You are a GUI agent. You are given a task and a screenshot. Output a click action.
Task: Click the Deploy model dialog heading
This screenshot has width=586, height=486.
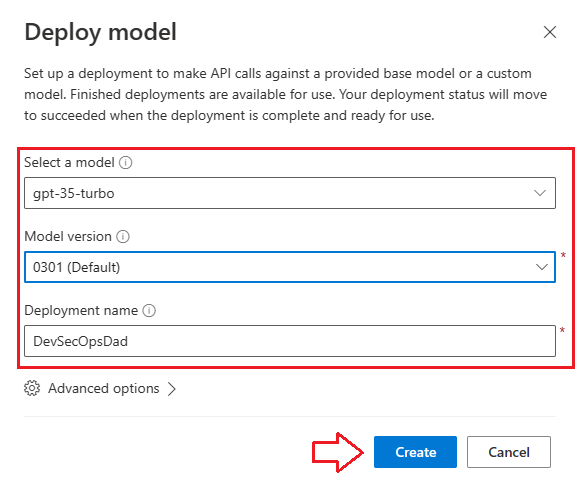tap(101, 32)
